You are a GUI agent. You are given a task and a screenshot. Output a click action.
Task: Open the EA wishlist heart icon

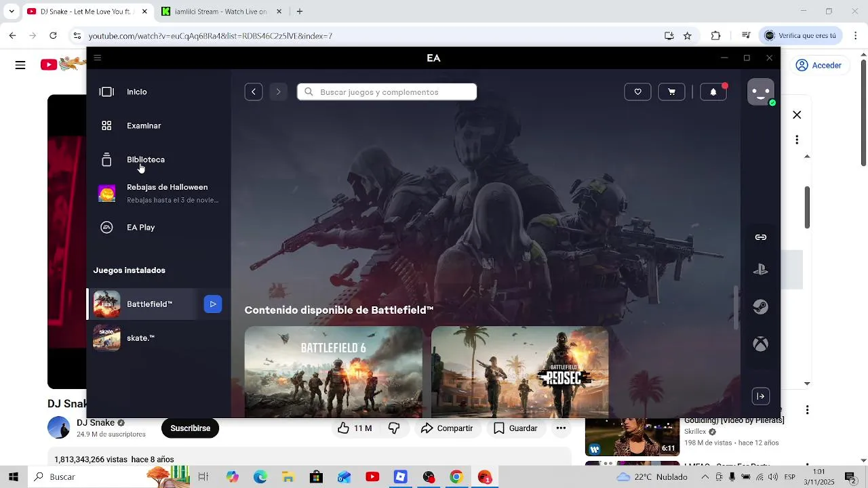point(637,91)
